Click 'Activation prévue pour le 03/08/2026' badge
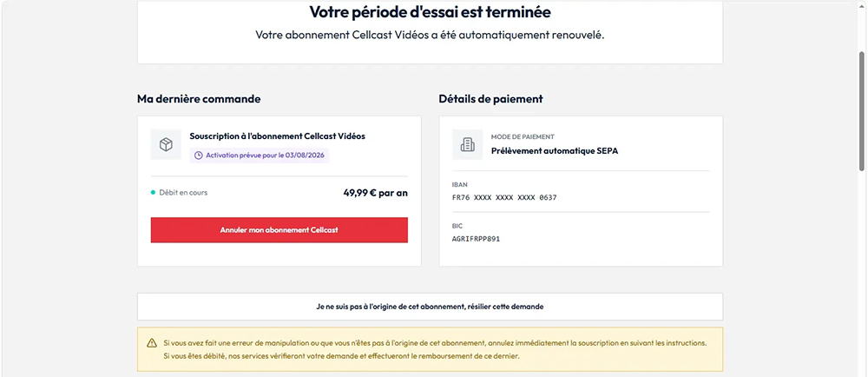This screenshot has height=377, width=868. [260, 155]
